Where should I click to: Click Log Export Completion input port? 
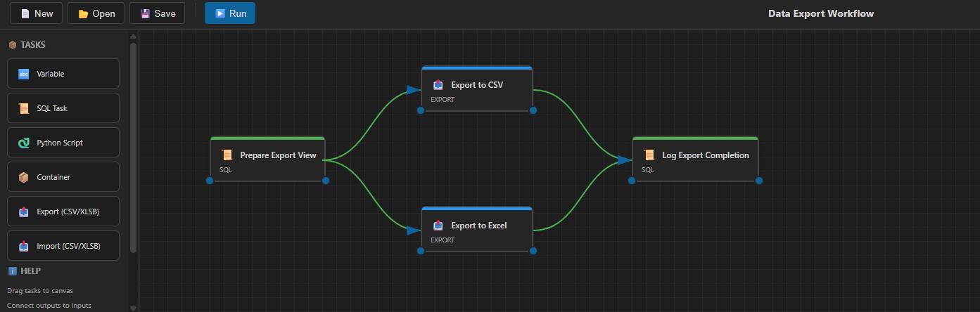click(x=632, y=181)
